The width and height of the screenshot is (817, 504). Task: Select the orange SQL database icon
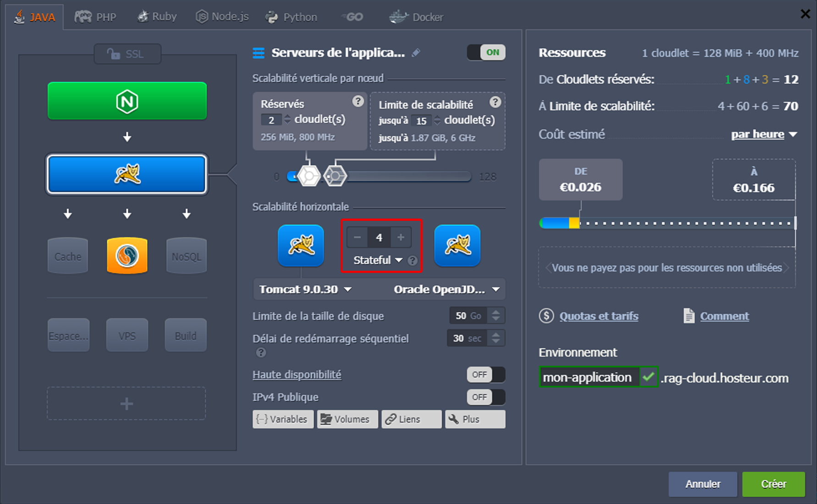tap(127, 256)
